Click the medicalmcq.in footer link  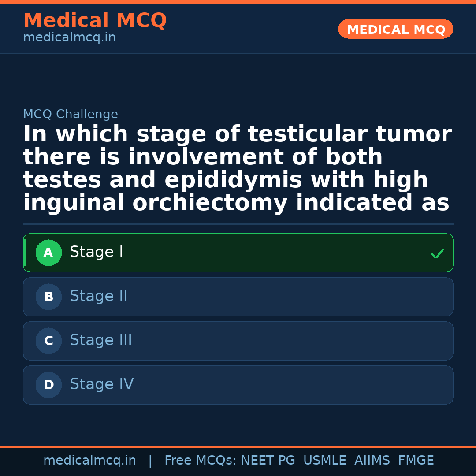coord(89,460)
